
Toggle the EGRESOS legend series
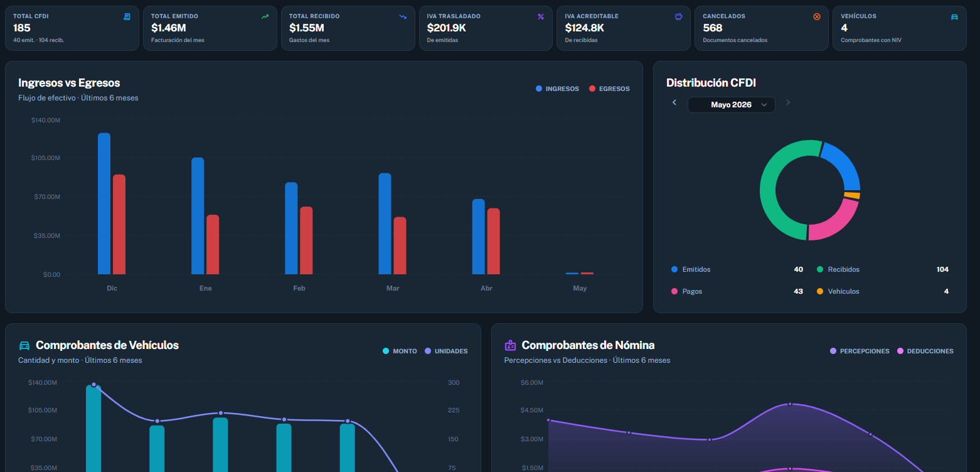coord(609,89)
